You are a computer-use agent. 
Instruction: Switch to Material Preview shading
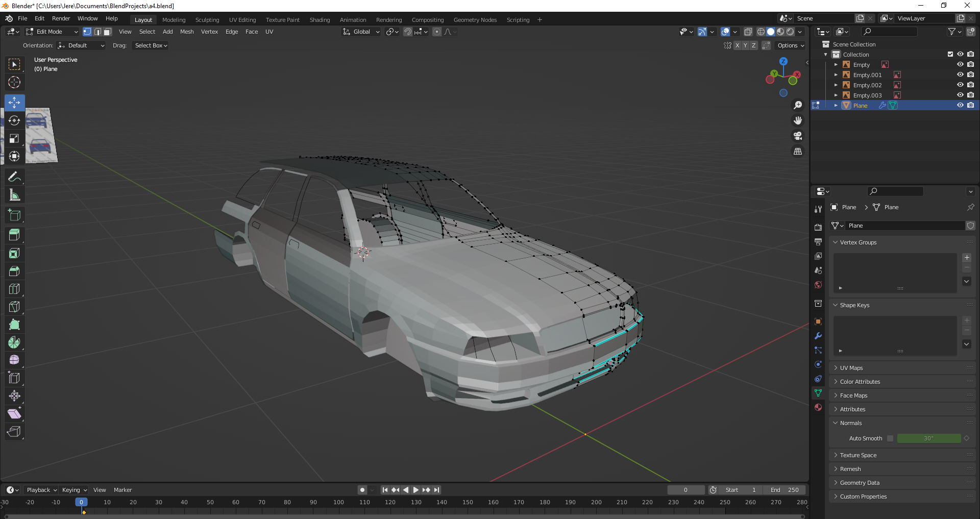pos(780,32)
